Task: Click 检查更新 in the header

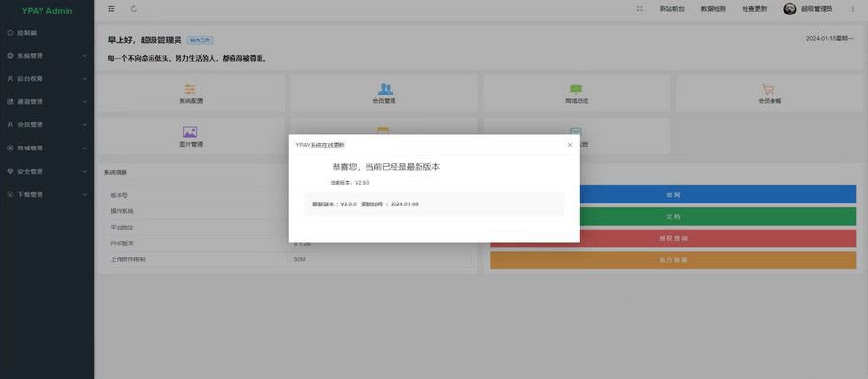Action: (754, 9)
